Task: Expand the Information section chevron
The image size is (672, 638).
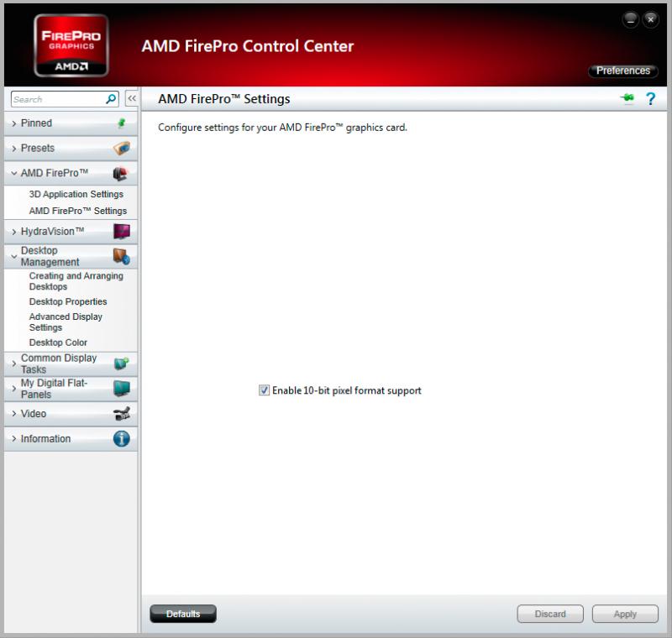Action: (14, 439)
